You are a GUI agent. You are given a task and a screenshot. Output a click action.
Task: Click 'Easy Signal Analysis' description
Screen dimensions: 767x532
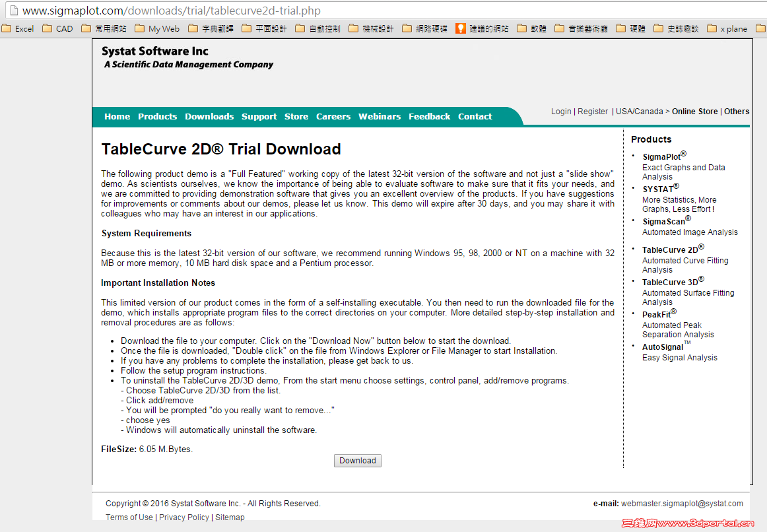pos(680,358)
